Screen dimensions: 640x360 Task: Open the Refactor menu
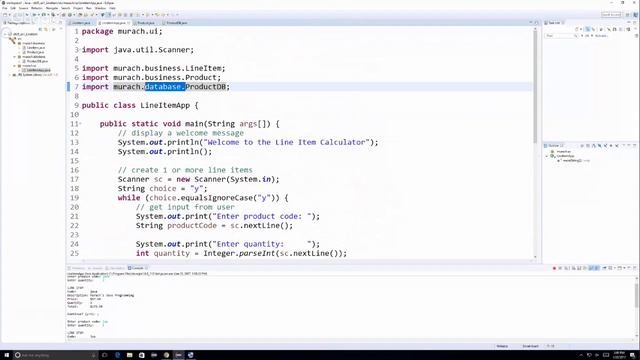[x=36, y=8]
